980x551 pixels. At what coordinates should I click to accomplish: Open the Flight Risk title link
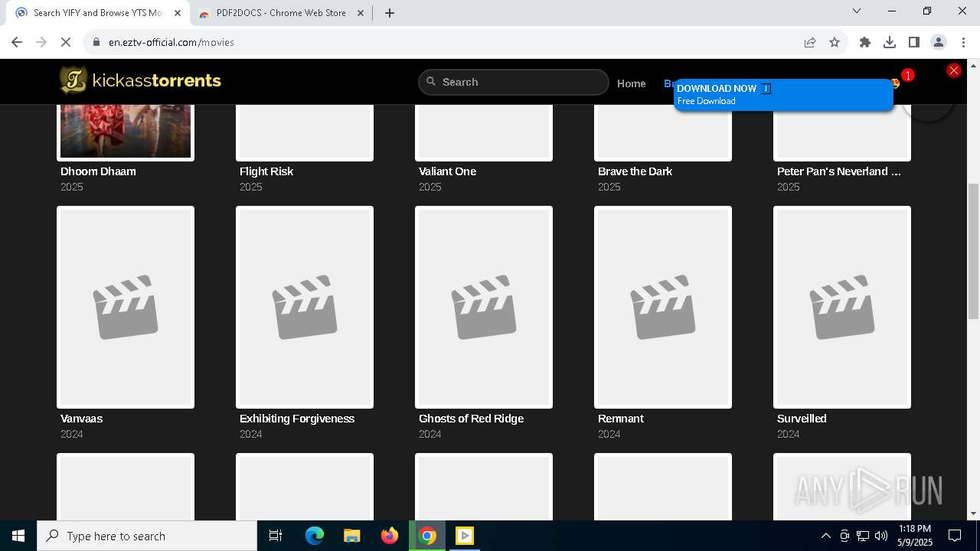[266, 171]
